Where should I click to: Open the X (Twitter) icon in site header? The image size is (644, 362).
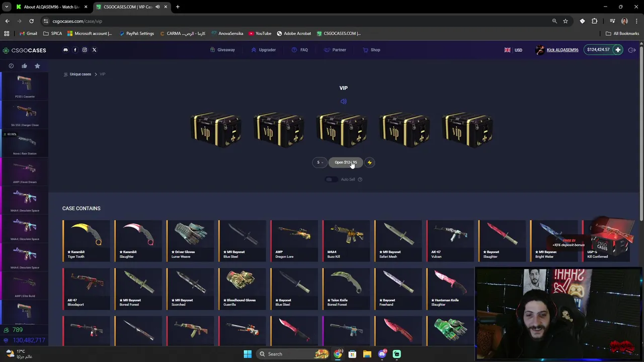tap(94, 50)
